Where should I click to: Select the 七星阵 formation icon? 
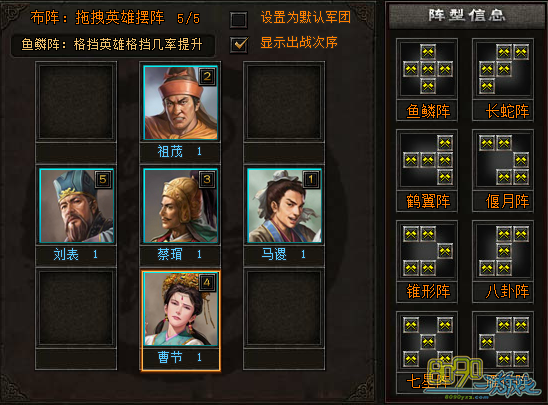tap(427, 342)
